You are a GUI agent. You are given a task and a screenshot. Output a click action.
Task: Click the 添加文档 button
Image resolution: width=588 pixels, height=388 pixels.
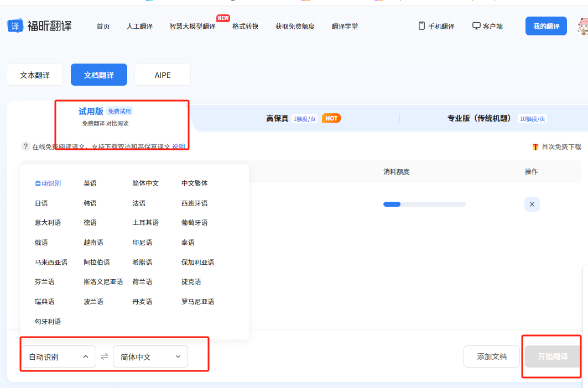492,356
